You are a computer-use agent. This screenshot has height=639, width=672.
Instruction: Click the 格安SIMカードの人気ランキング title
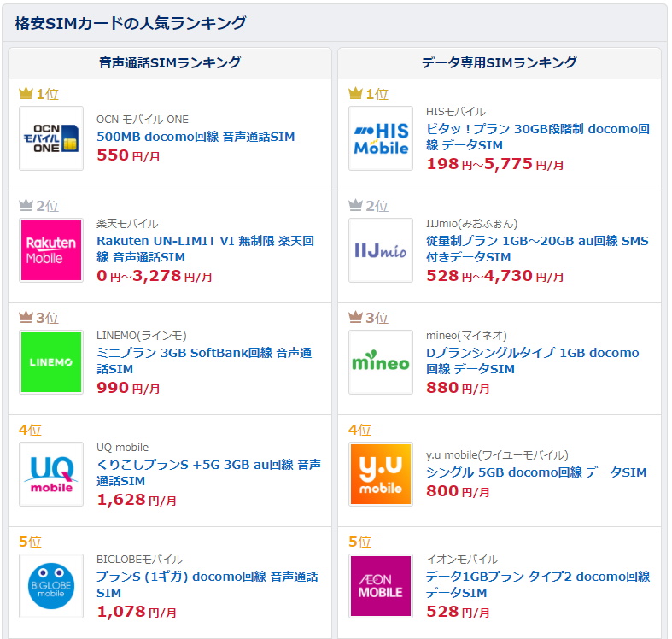click(131, 23)
